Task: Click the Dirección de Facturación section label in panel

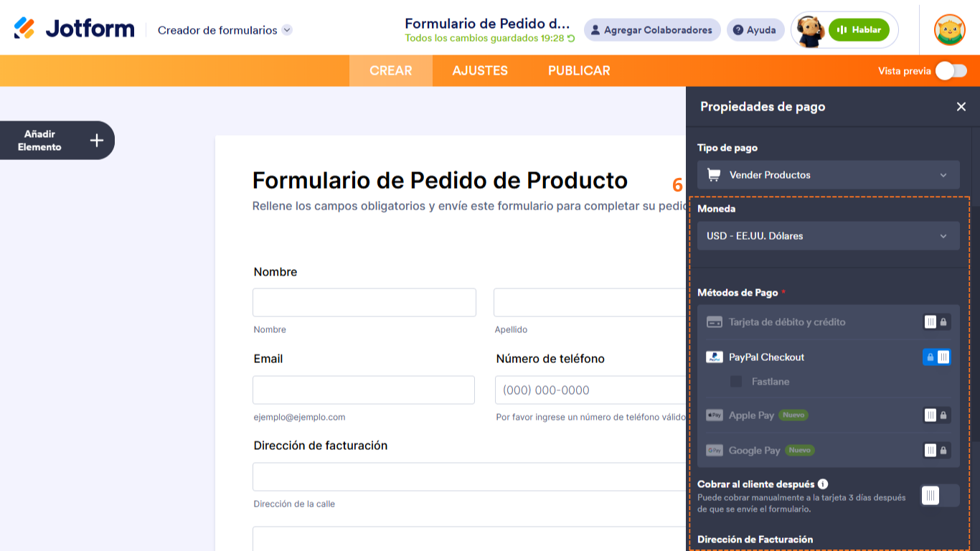Action: click(755, 540)
